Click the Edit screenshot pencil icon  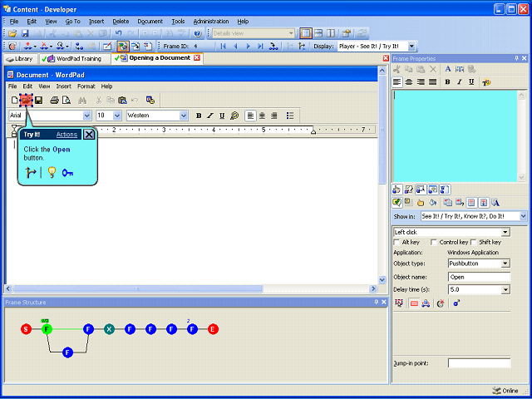tap(107, 47)
